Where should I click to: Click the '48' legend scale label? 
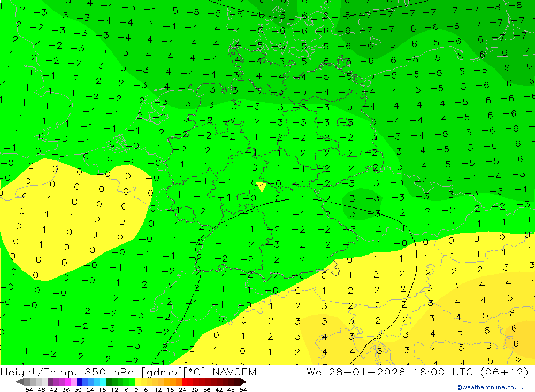(231, 390)
